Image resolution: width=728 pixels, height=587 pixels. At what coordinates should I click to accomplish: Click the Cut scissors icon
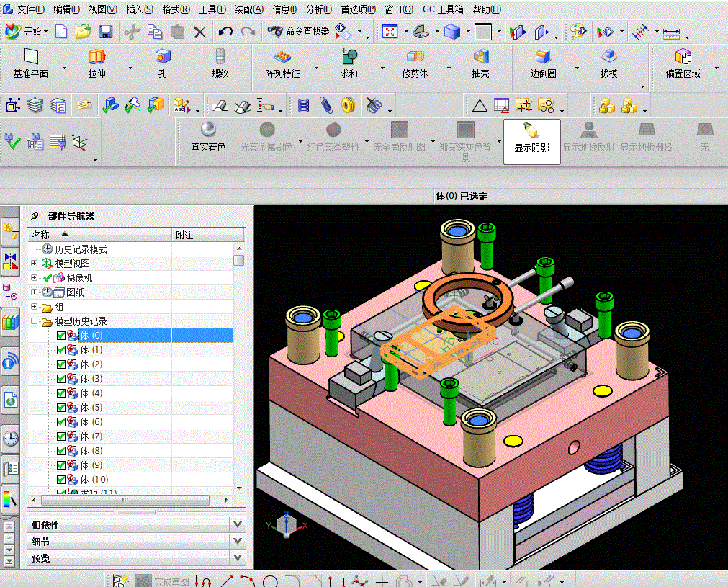[x=132, y=32]
